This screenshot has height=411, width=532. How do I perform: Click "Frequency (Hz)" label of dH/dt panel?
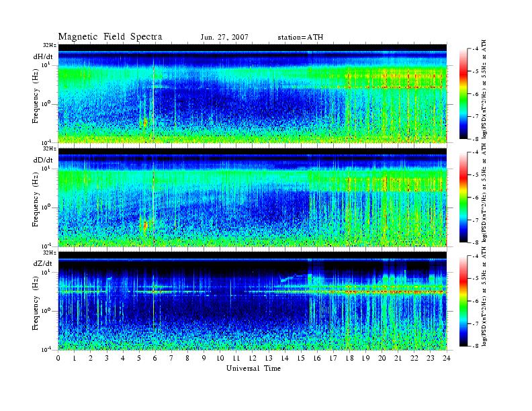(x=36, y=97)
